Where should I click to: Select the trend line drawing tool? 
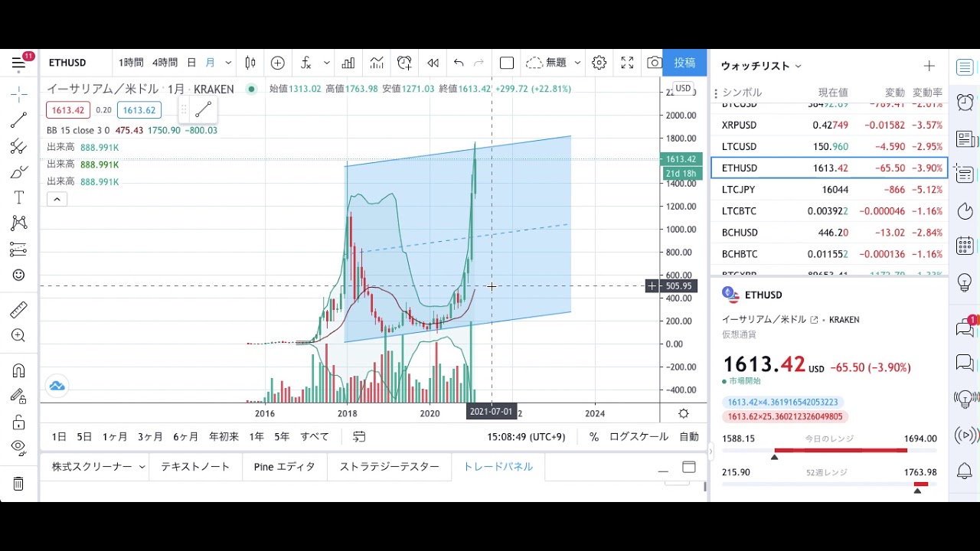pos(18,120)
